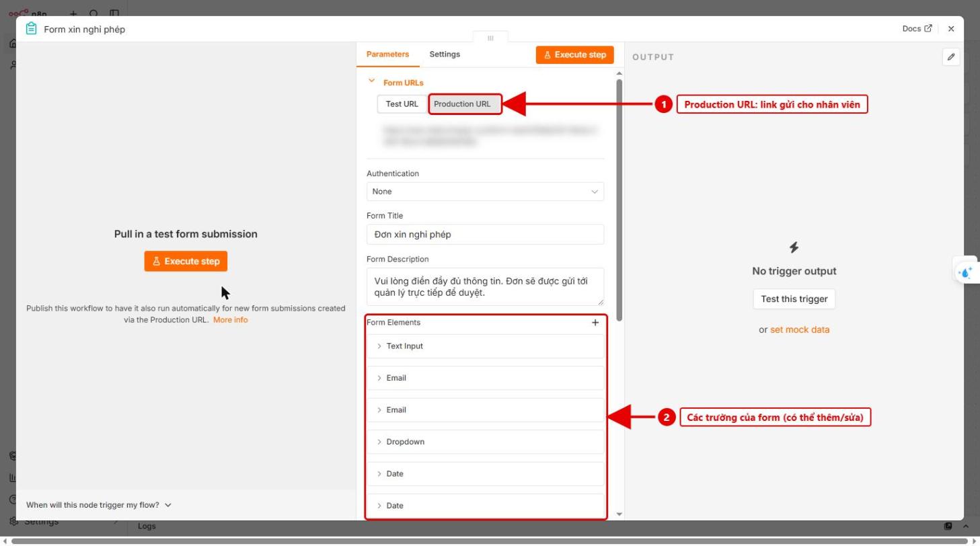Click the panel drag handle above Parameters

(x=490, y=38)
